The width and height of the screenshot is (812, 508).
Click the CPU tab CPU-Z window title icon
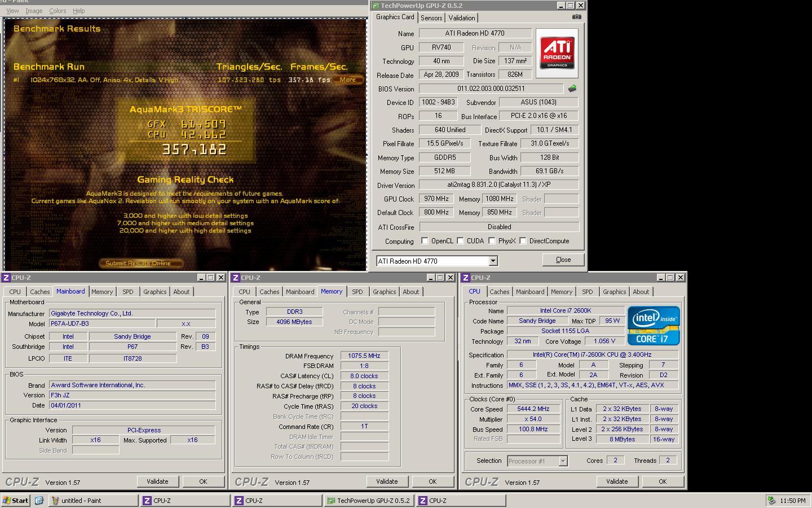click(466, 278)
